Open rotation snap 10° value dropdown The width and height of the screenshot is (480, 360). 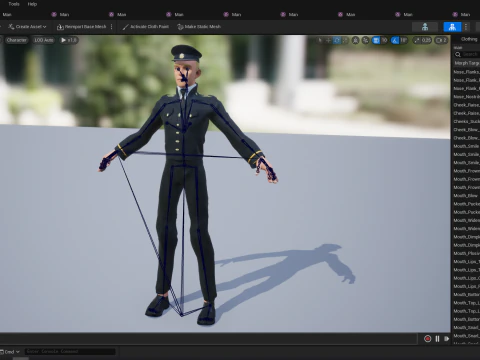click(404, 40)
